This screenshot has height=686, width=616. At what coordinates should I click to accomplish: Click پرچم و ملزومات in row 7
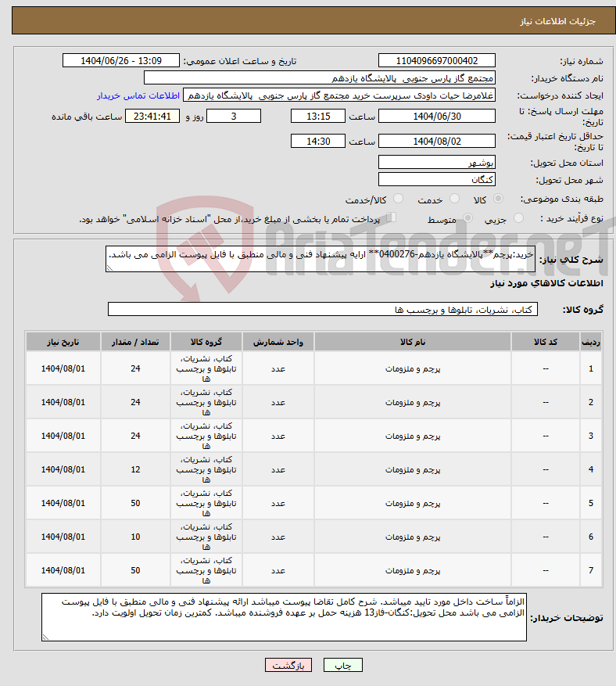coord(413,570)
